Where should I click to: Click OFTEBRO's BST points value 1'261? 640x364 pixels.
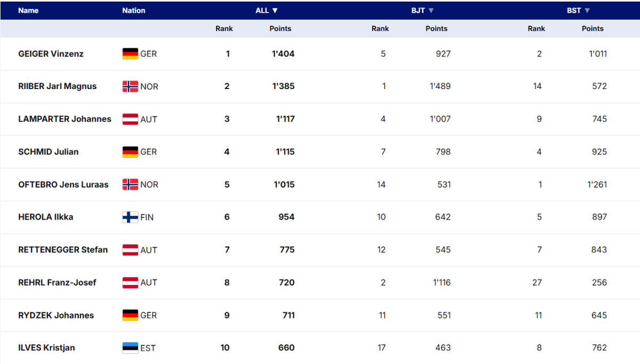(x=596, y=184)
